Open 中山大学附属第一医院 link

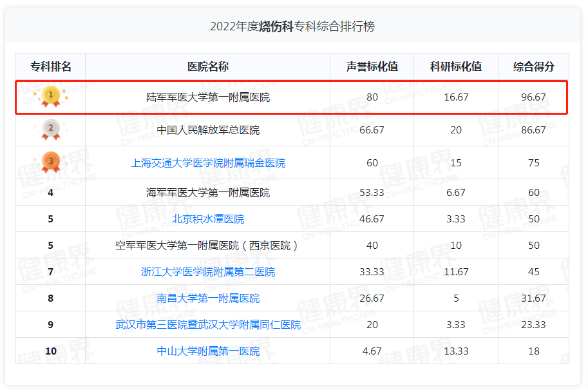pos(208,351)
